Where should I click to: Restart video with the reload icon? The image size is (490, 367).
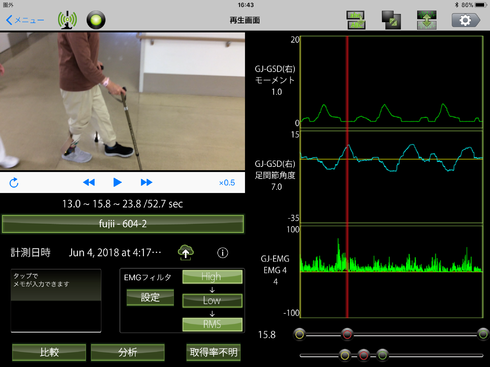[x=14, y=182]
